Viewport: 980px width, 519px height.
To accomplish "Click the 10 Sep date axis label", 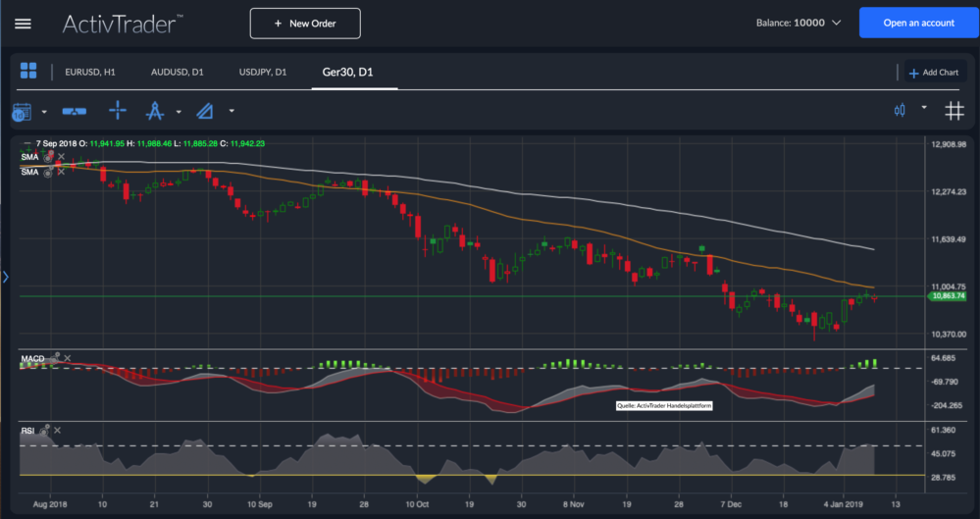I will pyautogui.click(x=260, y=504).
